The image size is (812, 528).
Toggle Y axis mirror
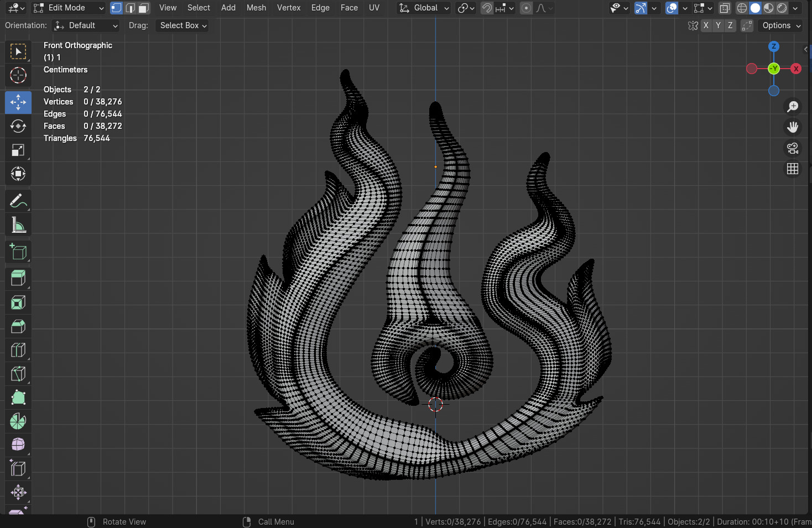[x=718, y=25]
